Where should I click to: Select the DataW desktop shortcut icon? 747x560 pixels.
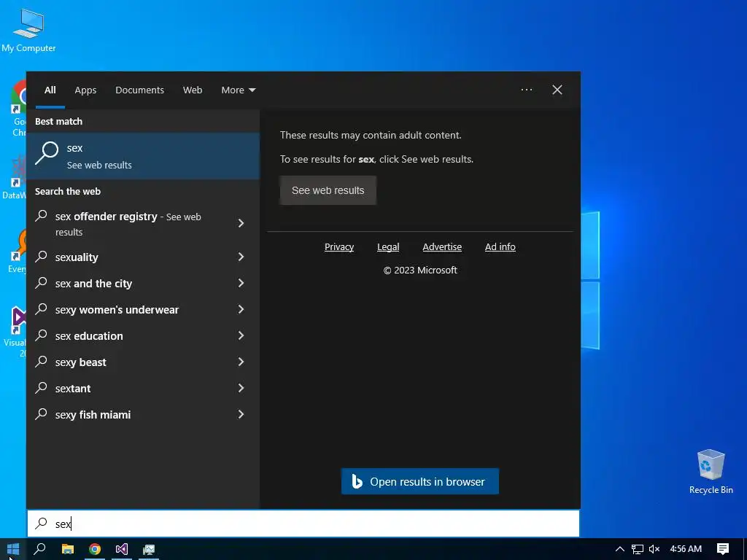[x=15, y=178]
